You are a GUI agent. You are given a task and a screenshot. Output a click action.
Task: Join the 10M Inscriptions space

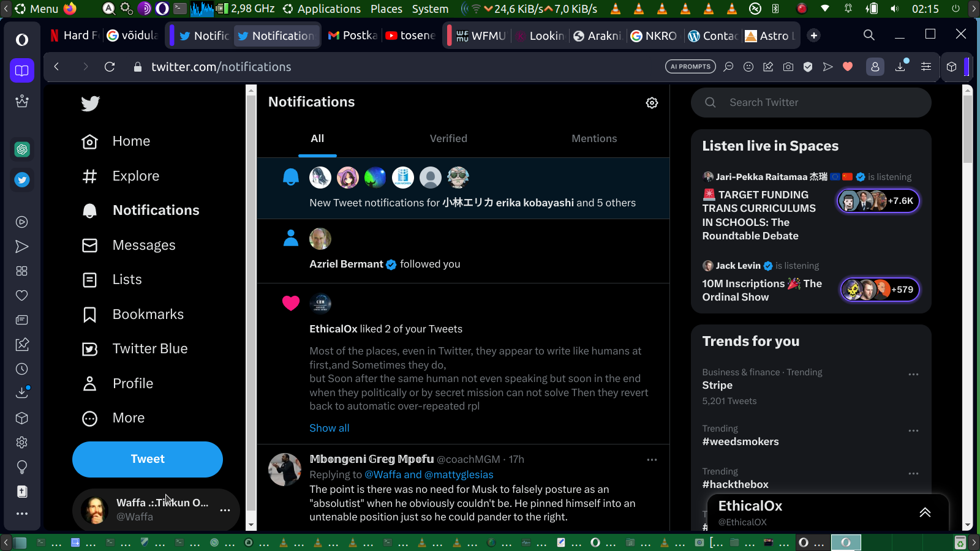pyautogui.click(x=811, y=283)
